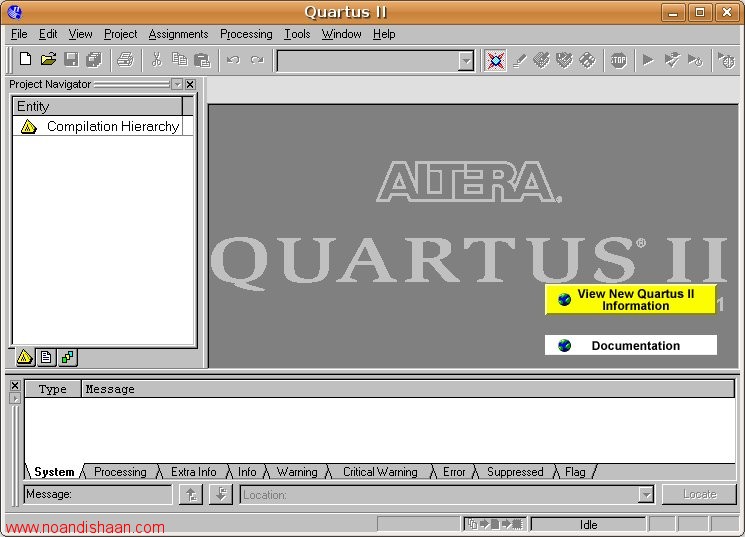The image size is (745, 537).
Task: Click the Cut scissors icon
Action: point(157,60)
